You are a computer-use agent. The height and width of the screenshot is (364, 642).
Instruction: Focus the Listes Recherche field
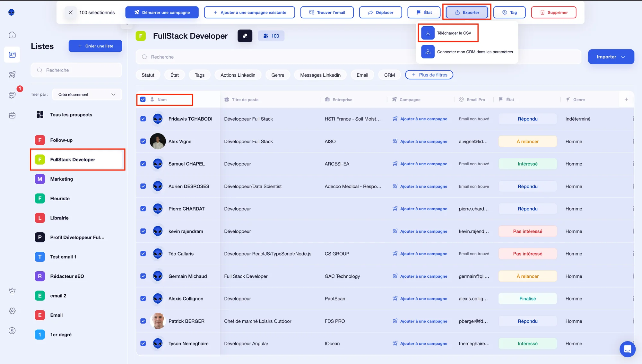(76, 70)
